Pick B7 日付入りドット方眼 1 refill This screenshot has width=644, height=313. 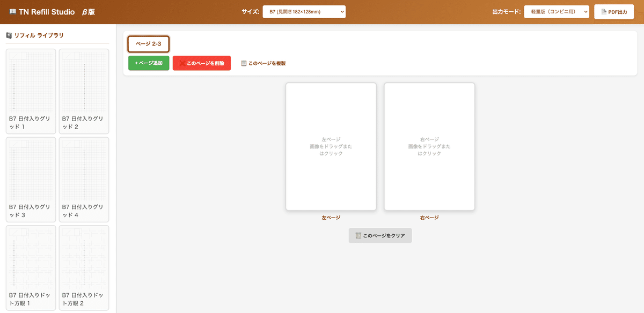coord(31,267)
